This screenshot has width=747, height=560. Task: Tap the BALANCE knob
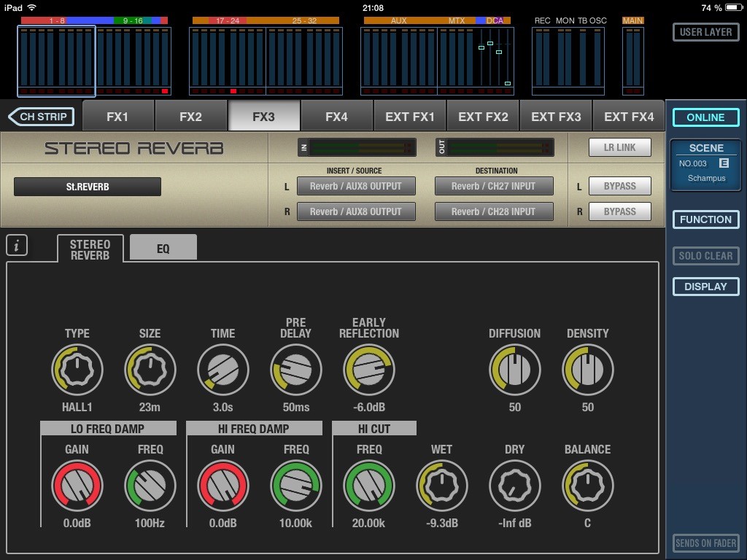(x=588, y=486)
